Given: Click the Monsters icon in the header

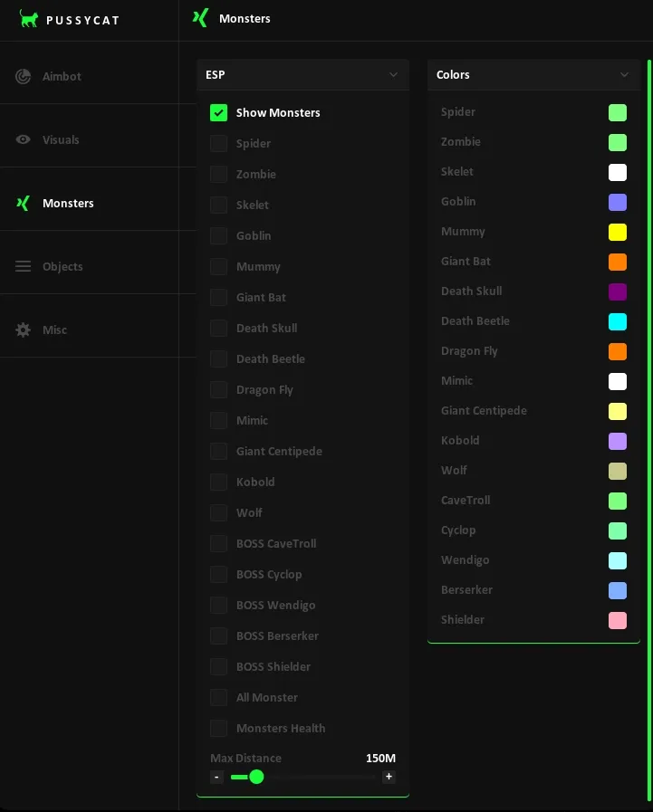Looking at the screenshot, I should pos(201,18).
